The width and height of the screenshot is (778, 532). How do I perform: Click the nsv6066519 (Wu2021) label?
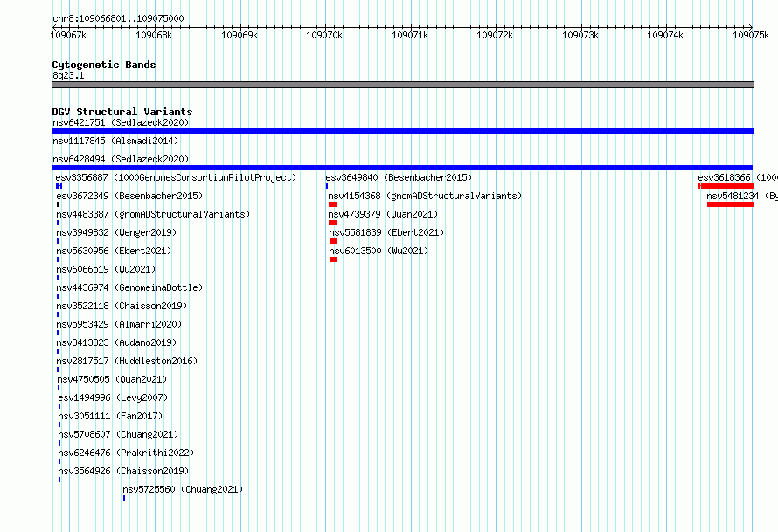(106, 269)
